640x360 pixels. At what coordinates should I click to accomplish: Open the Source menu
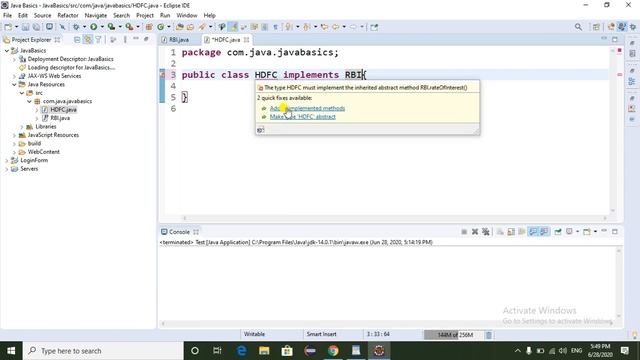(42, 16)
